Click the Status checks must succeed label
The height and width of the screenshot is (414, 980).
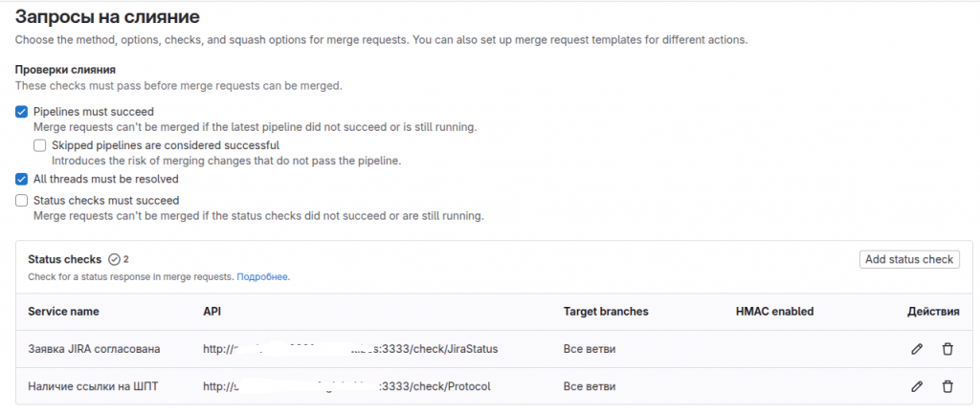tap(106, 201)
